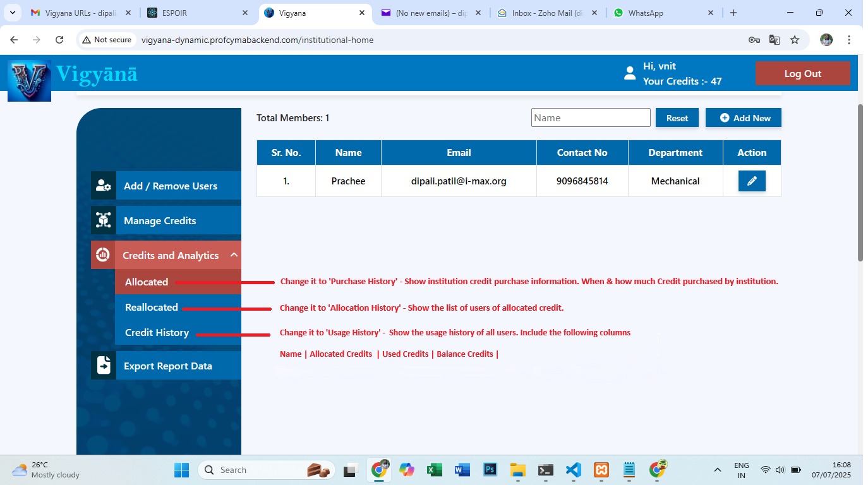The height and width of the screenshot is (485, 868).
Task: Collapse the Credits and Analytics chevron
Action: tap(234, 255)
